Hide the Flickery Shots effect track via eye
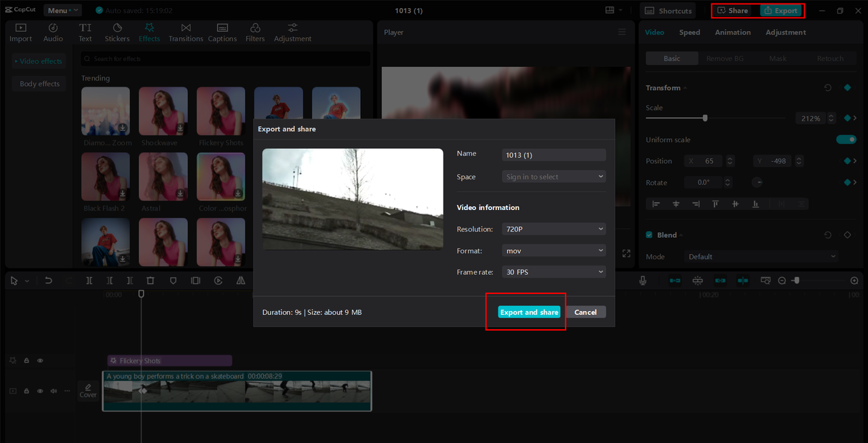Image resolution: width=868 pixels, height=443 pixels. 40,361
